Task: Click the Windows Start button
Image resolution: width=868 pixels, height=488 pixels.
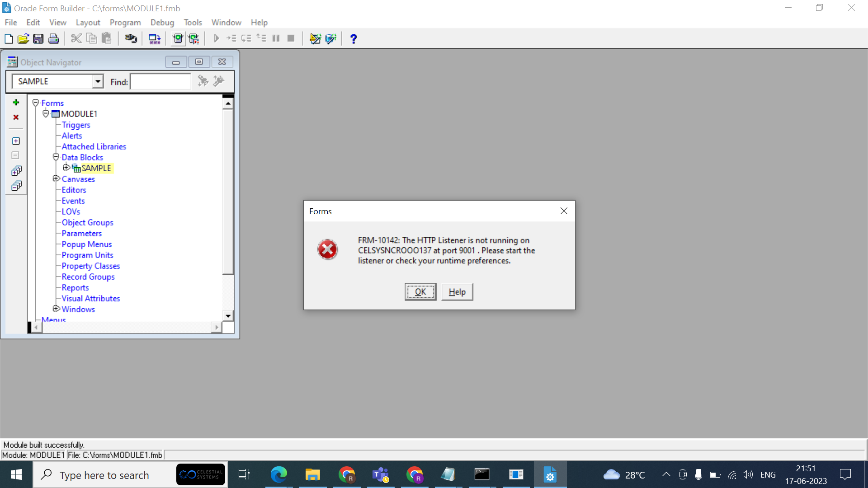Action: click(16, 474)
